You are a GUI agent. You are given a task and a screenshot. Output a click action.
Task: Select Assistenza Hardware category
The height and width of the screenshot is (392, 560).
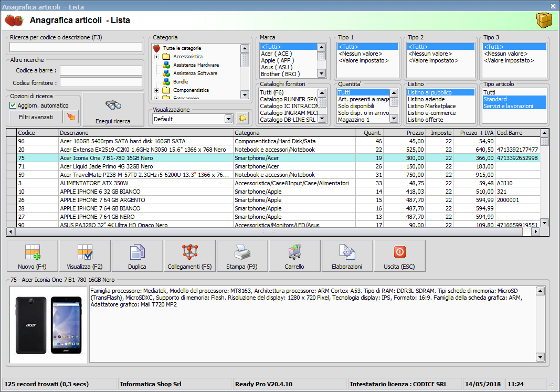pos(196,65)
